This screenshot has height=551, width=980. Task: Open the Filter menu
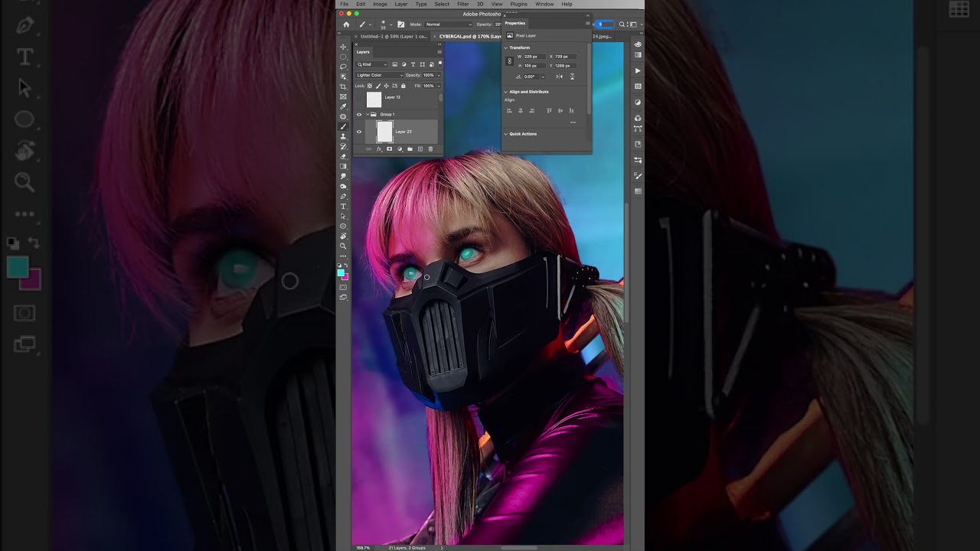point(463,4)
